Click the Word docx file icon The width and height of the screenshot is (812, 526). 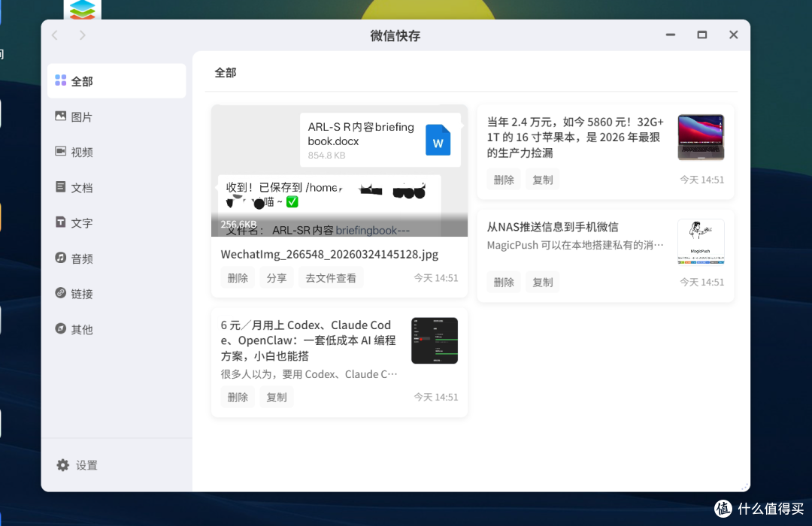[438, 140]
